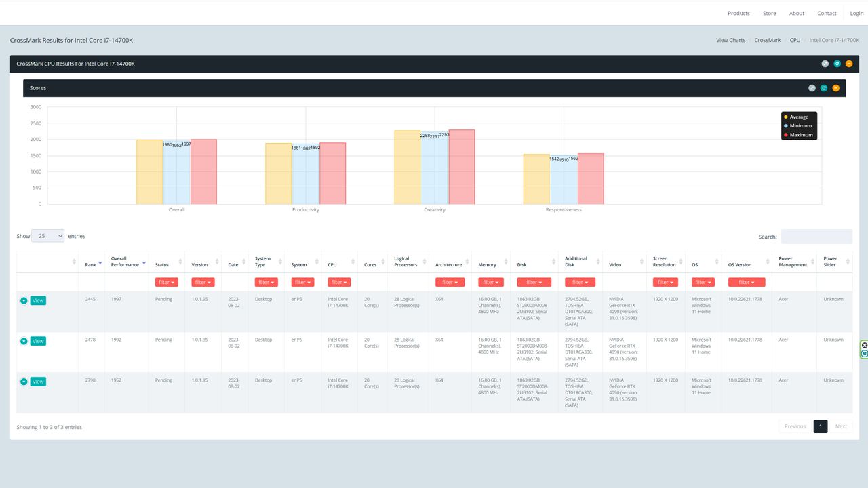Open the Status column filter dropdown
This screenshot has width=868, height=488.
pyautogui.click(x=167, y=282)
